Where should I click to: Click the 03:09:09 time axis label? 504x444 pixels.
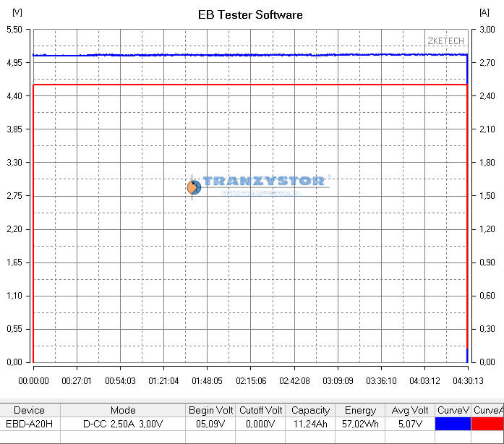tap(338, 381)
